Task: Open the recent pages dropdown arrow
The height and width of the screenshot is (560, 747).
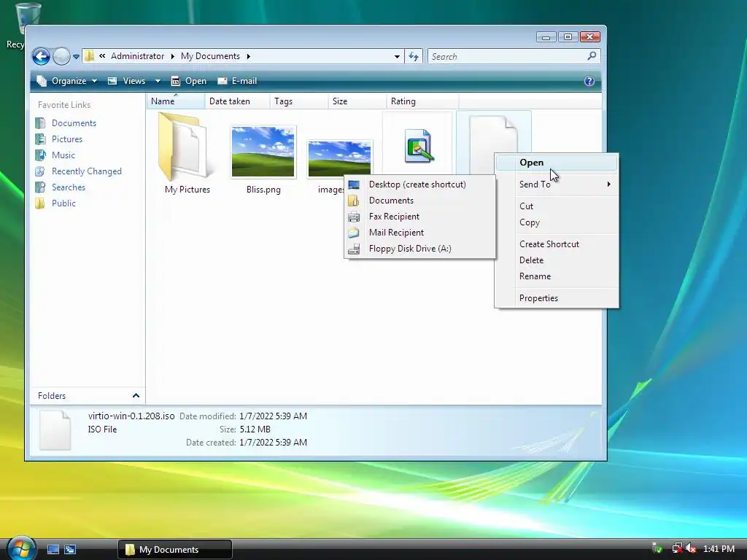Action: click(76, 57)
